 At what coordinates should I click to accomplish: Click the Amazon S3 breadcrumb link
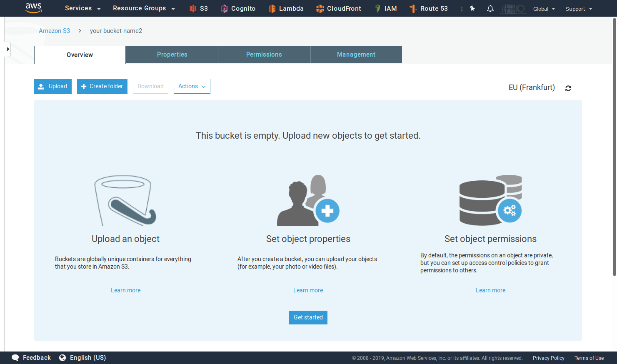[54, 31]
